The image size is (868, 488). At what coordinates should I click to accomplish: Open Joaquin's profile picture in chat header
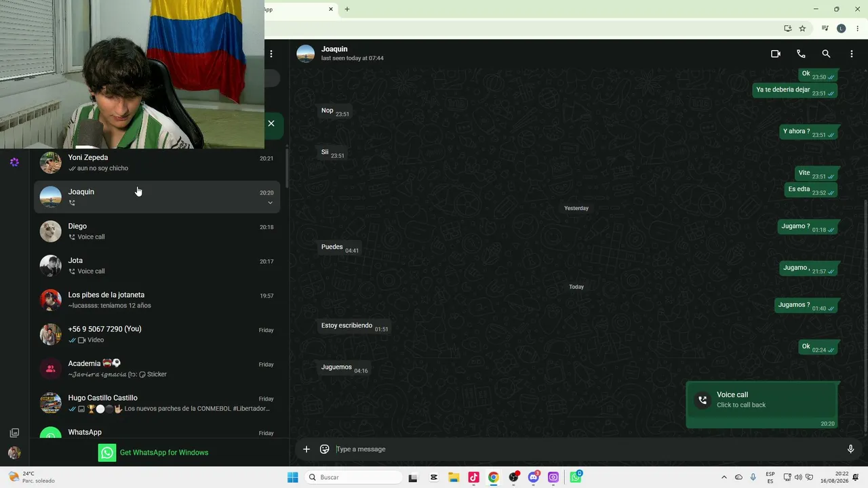(306, 54)
